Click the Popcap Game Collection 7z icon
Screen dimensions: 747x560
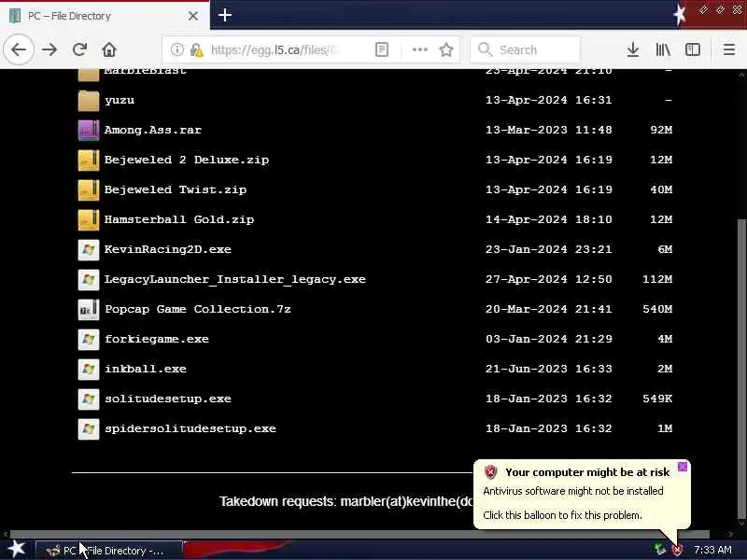point(89,310)
